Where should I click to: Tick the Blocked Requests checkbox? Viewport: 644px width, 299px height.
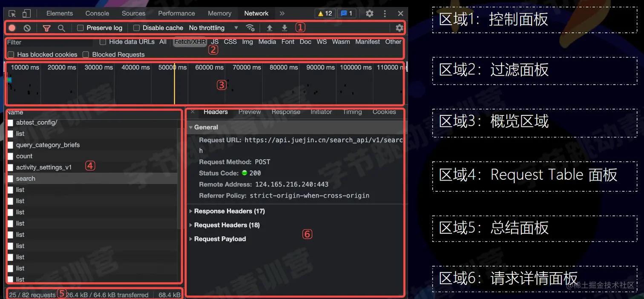[x=86, y=55]
